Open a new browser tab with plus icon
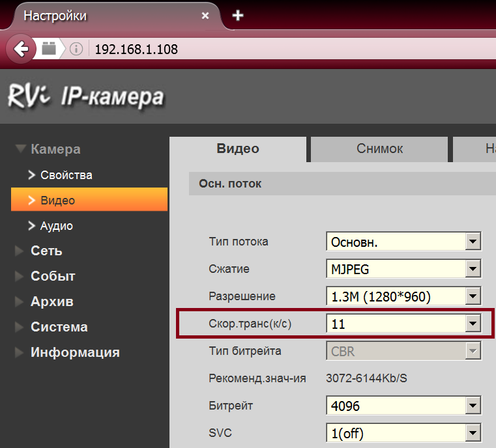The height and width of the screenshot is (448, 496). click(x=238, y=16)
